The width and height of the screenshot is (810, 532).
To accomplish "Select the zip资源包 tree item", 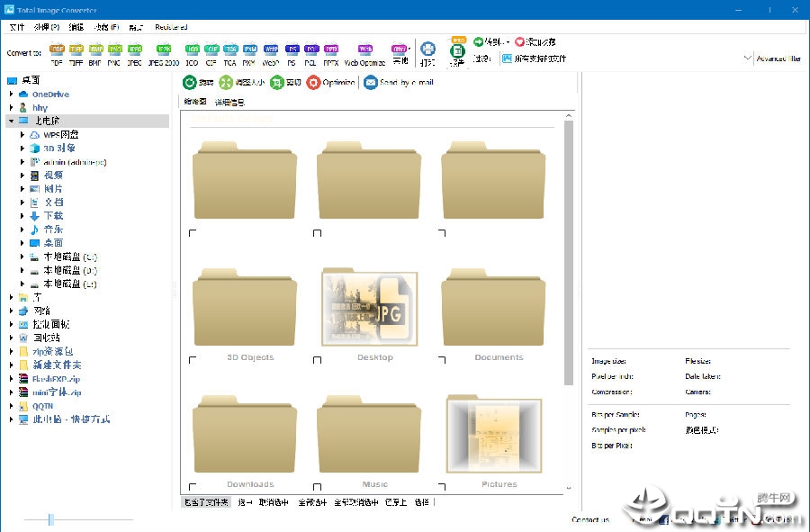I will click(53, 351).
